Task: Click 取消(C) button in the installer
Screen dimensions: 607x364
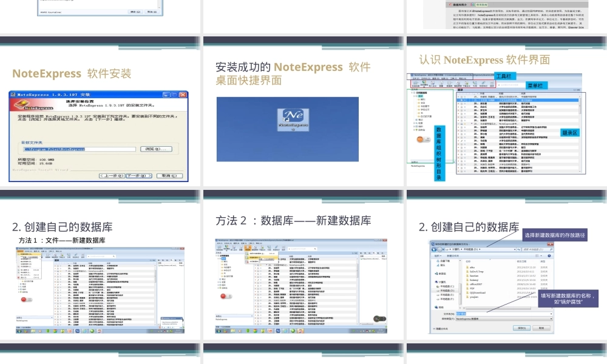Action: (x=169, y=175)
